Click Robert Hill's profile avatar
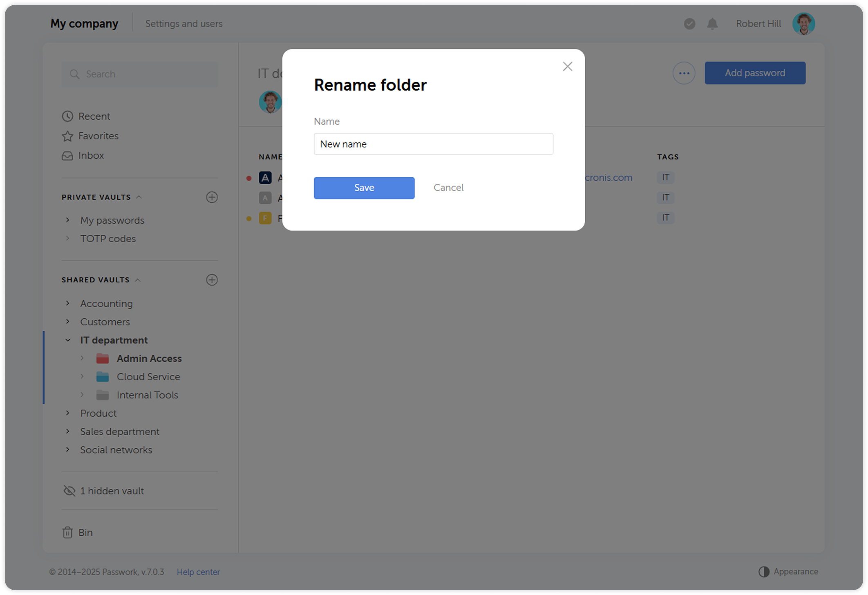868x595 pixels. point(803,23)
